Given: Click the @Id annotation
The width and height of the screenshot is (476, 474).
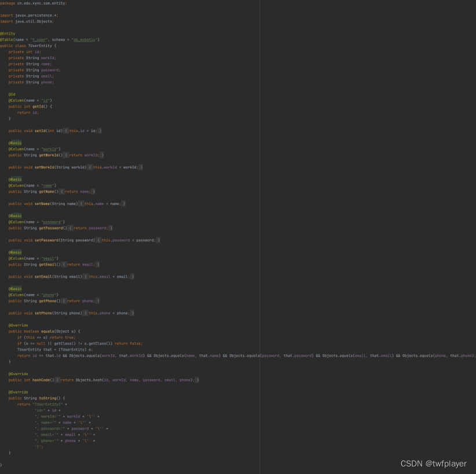Looking at the screenshot, I should [12, 94].
